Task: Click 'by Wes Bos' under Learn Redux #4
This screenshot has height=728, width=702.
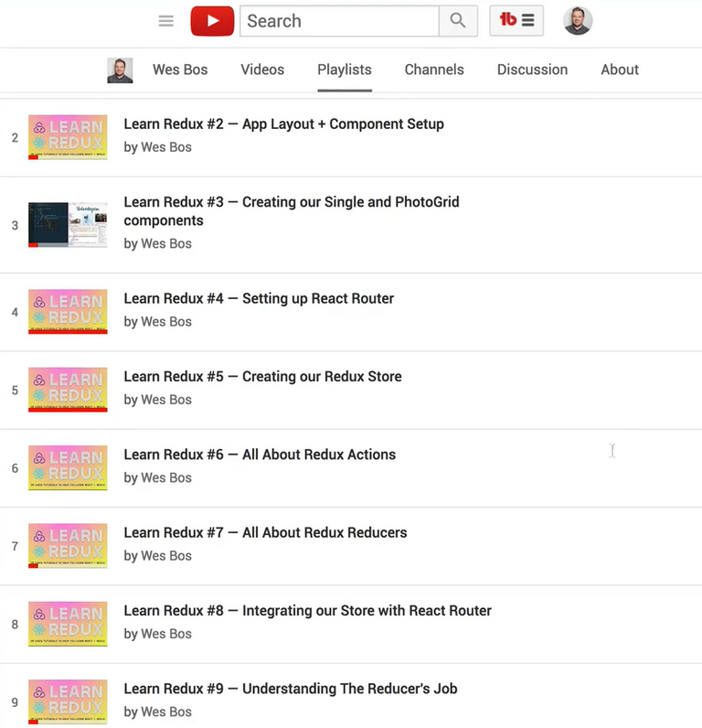Action: [157, 322]
